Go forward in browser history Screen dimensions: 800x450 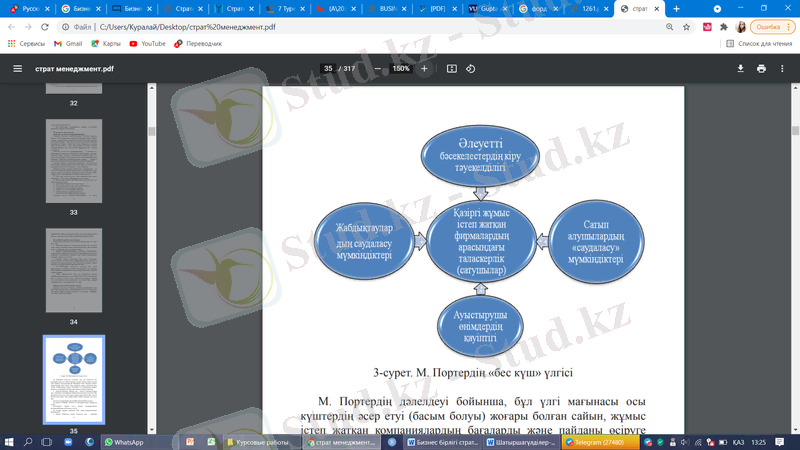(x=28, y=27)
